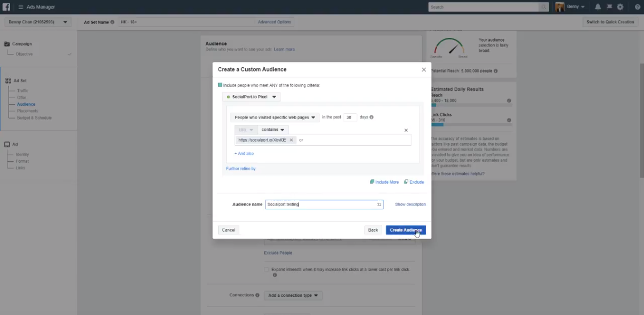Screen dimensions: 644x315
Task: Click the audience size gauge
Action: (x=449, y=47)
